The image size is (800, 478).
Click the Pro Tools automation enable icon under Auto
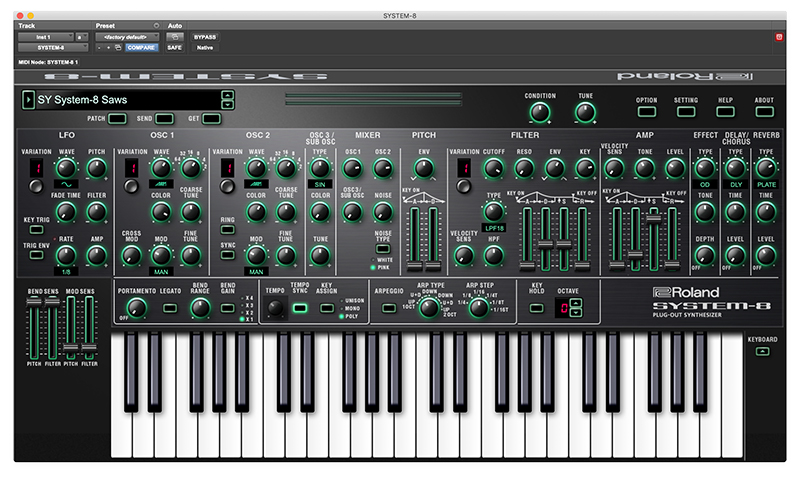174,37
